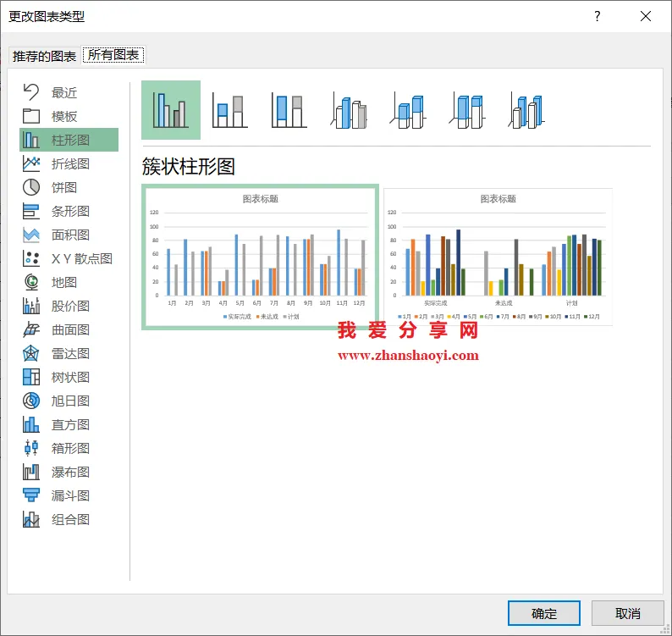
Task: Select the 3-D clustered column subtype icon
Action: (349, 110)
